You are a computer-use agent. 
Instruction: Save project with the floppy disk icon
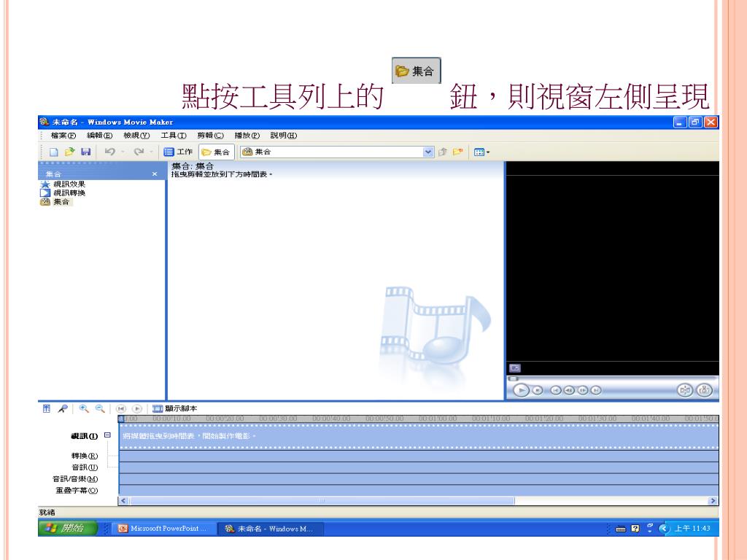click(86, 152)
